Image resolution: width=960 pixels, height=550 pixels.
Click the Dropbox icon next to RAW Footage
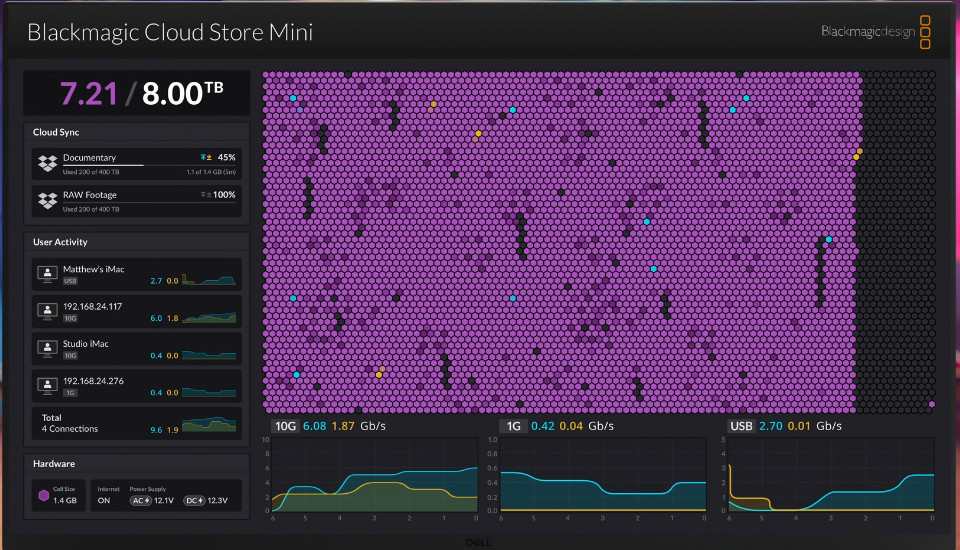[x=47, y=200]
